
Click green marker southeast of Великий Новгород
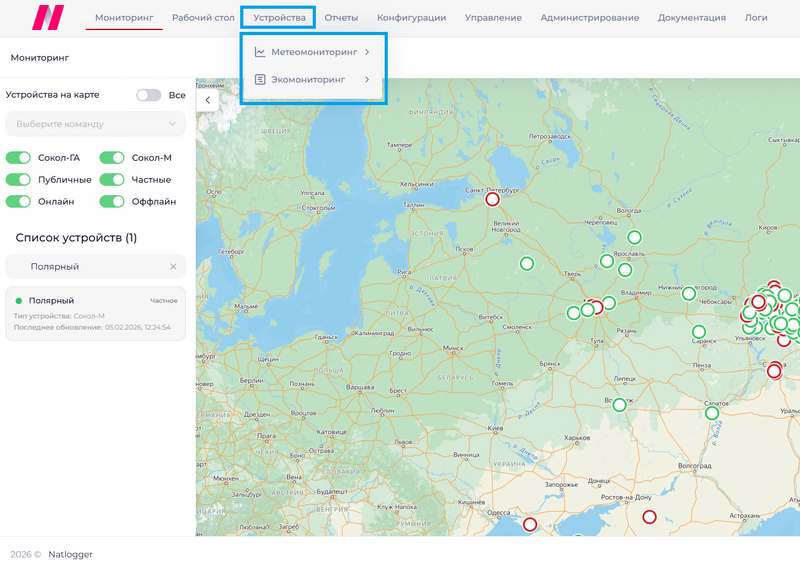tap(527, 264)
